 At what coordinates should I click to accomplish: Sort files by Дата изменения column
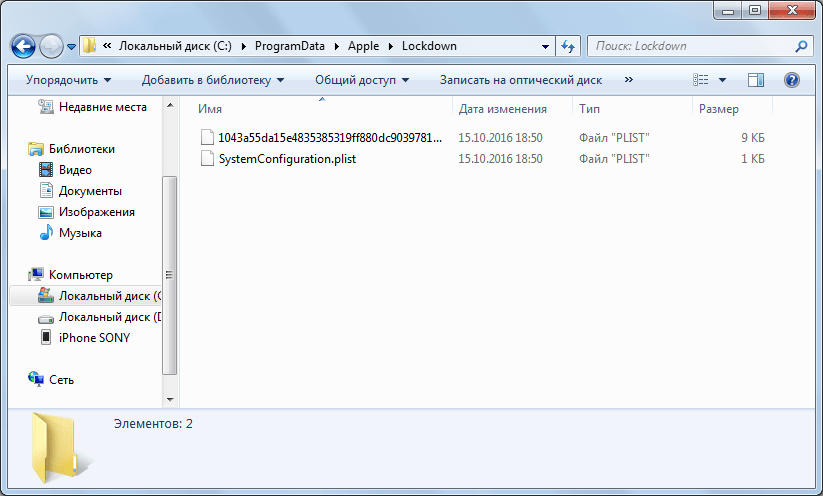pos(503,109)
